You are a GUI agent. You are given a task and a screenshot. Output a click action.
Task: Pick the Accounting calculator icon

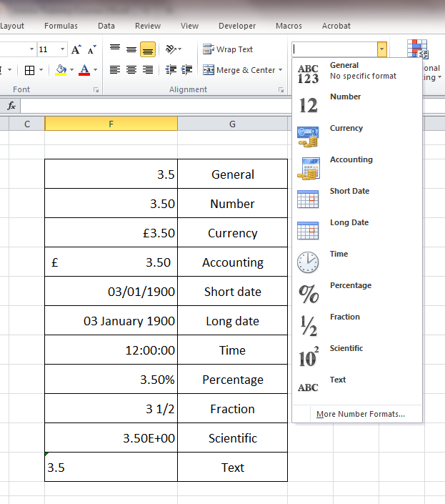click(x=309, y=169)
